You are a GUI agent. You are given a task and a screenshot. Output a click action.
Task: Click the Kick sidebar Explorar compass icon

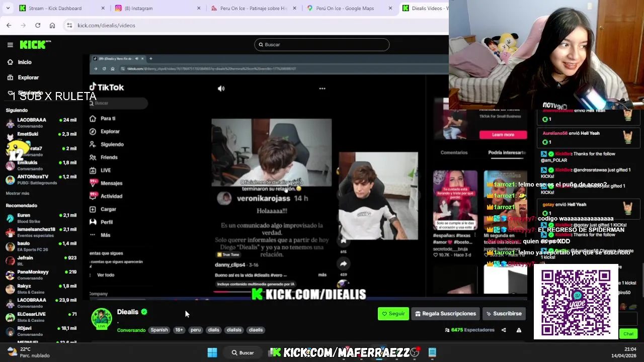(x=10, y=77)
